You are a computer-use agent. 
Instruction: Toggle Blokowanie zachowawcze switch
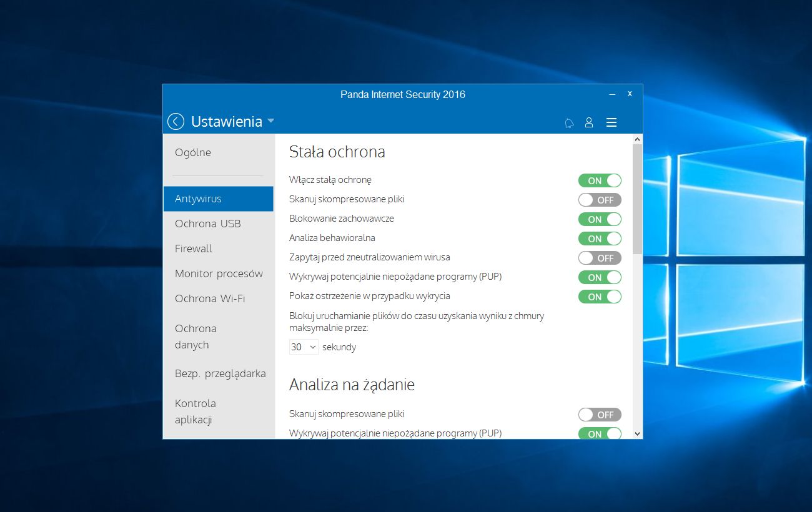coord(600,219)
